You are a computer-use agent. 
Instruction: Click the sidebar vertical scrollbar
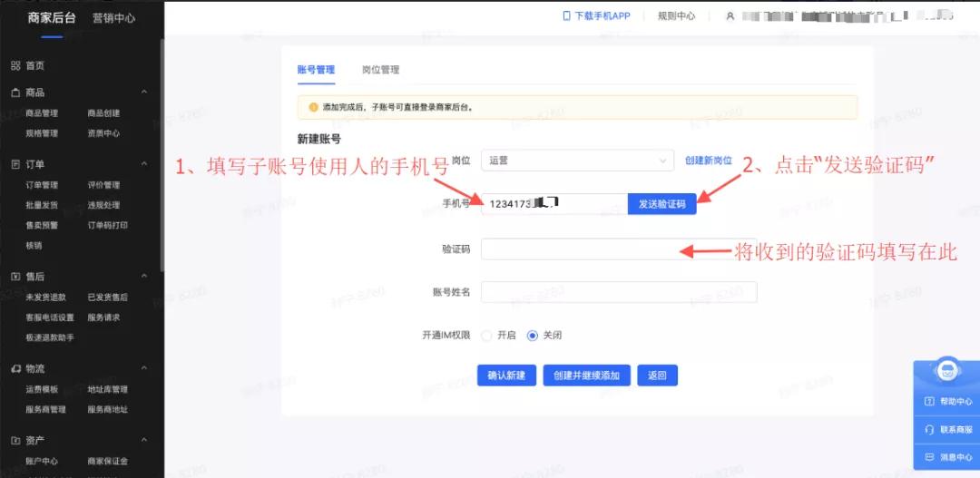coord(162,156)
